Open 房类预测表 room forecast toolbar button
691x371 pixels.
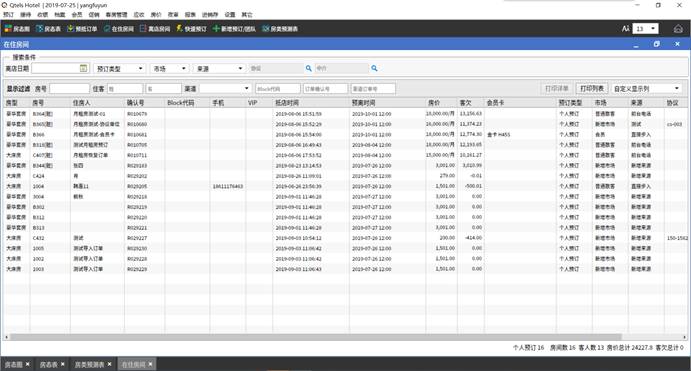[x=280, y=29]
